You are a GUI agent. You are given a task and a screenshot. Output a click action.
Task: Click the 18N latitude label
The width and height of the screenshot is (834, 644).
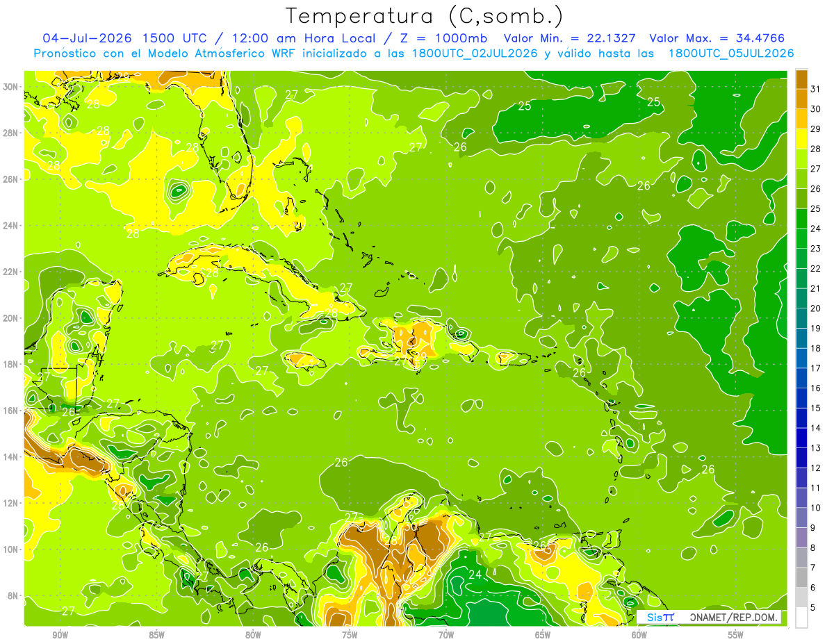click(x=10, y=364)
